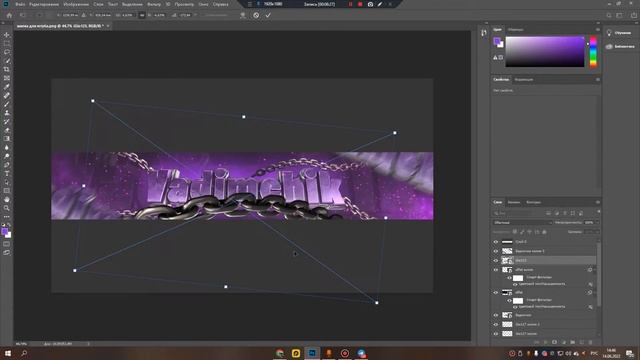Open the layer fill dropdown

coord(596,232)
